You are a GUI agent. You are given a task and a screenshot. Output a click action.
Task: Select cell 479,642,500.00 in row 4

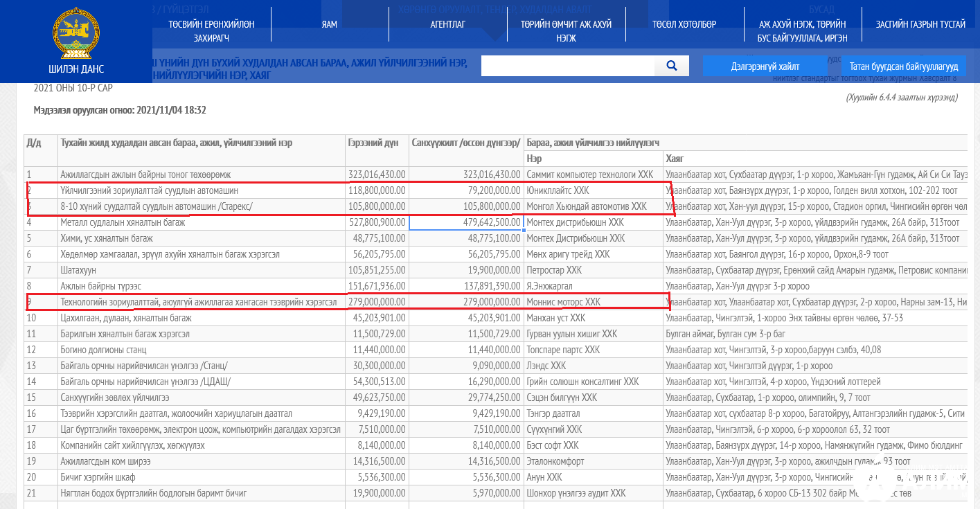tap(466, 222)
